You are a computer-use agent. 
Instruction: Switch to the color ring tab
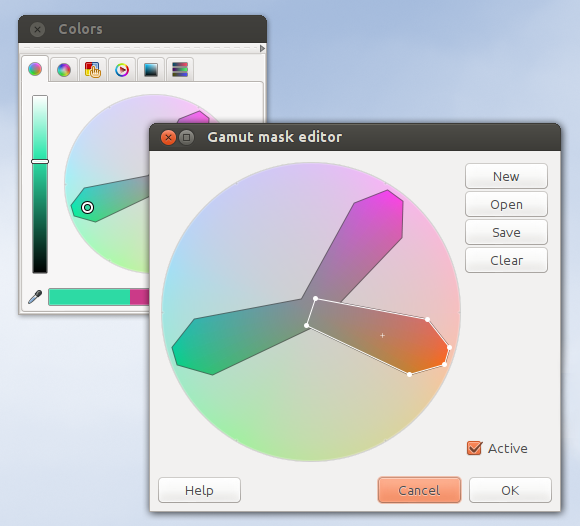tap(122, 69)
